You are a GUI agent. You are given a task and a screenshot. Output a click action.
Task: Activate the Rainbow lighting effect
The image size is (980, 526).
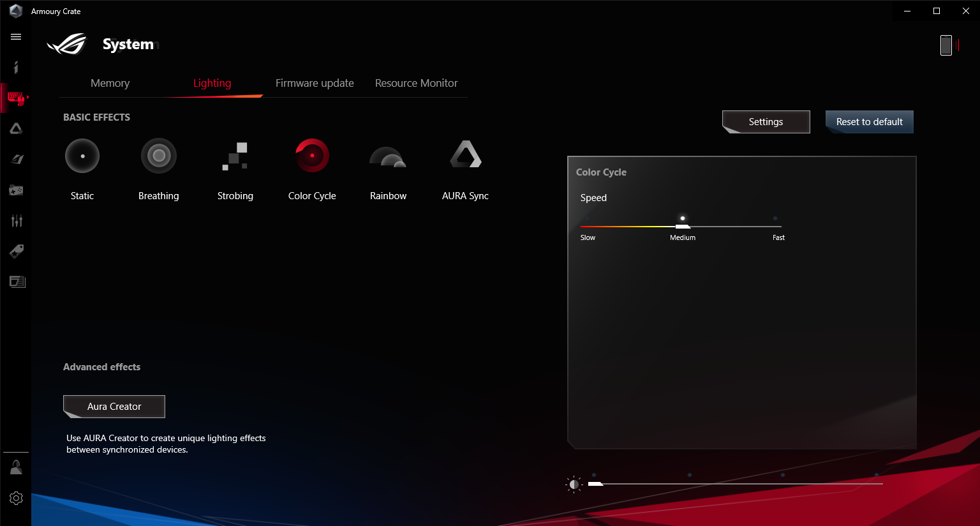(388, 157)
